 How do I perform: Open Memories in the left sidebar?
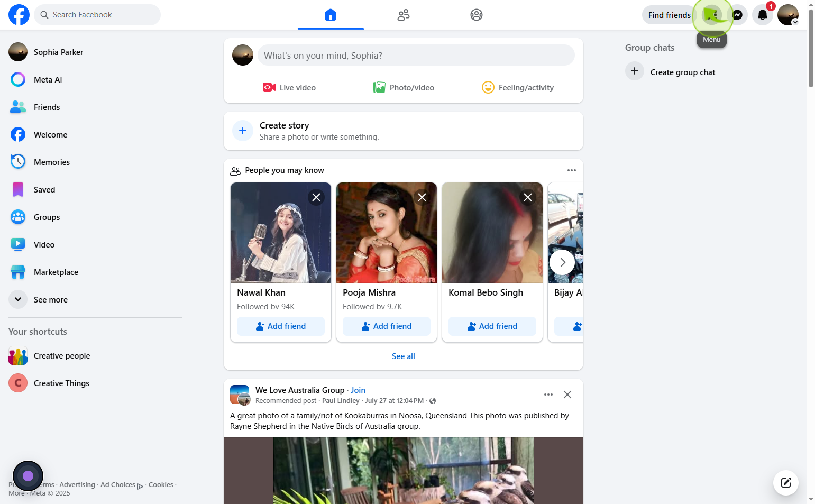tap(95, 162)
